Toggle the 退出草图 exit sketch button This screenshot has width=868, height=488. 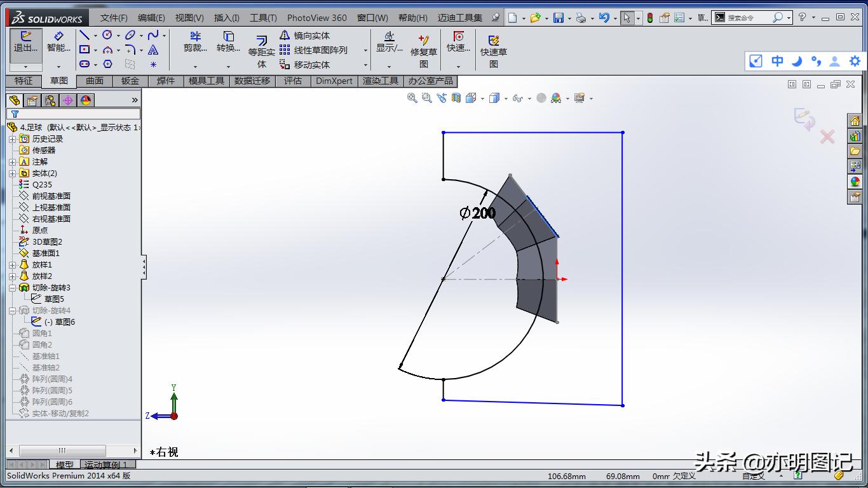click(x=25, y=42)
